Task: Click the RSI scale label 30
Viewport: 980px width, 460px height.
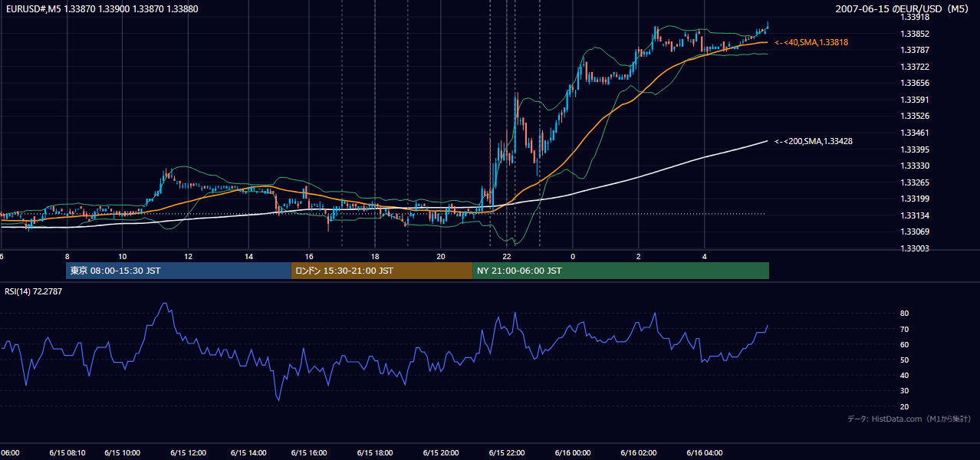Action: 904,391
